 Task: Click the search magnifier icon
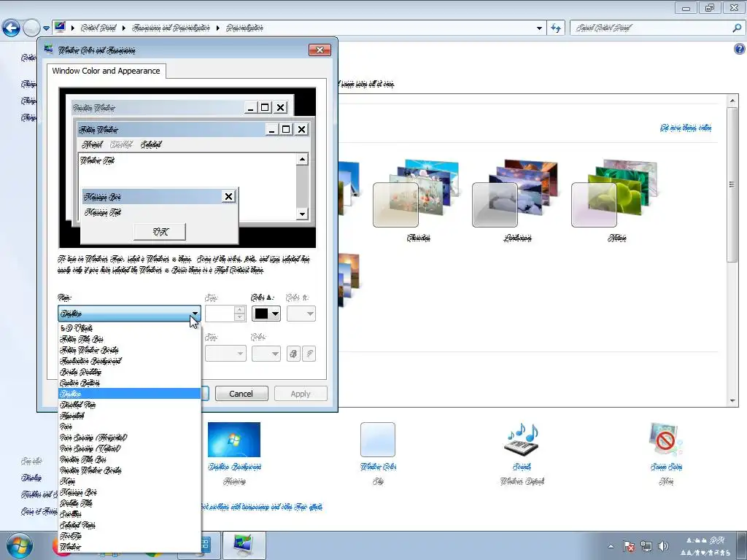(x=737, y=28)
